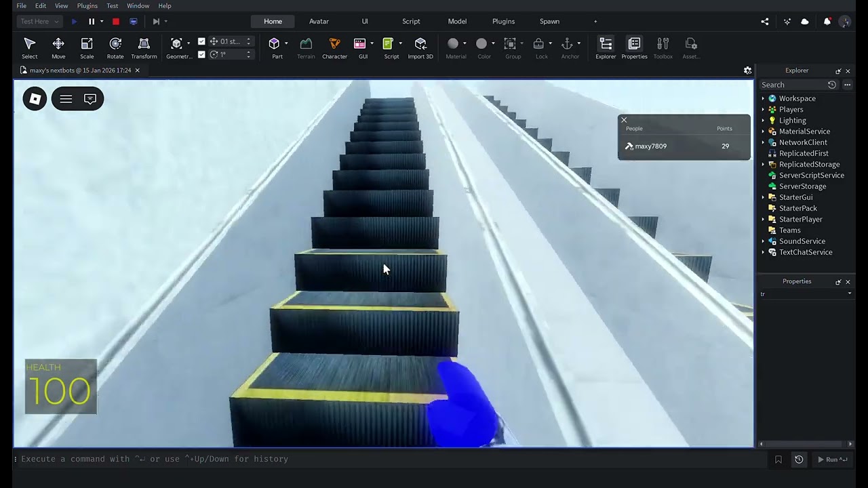The width and height of the screenshot is (868, 488).
Task: Toggle the rotate snapping checkbox
Action: [201, 54]
